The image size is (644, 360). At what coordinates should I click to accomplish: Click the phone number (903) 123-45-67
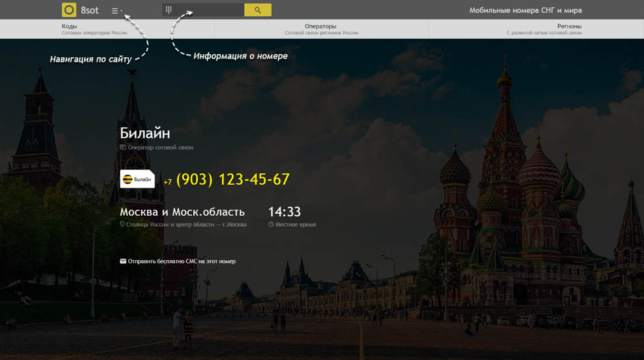pos(232,180)
